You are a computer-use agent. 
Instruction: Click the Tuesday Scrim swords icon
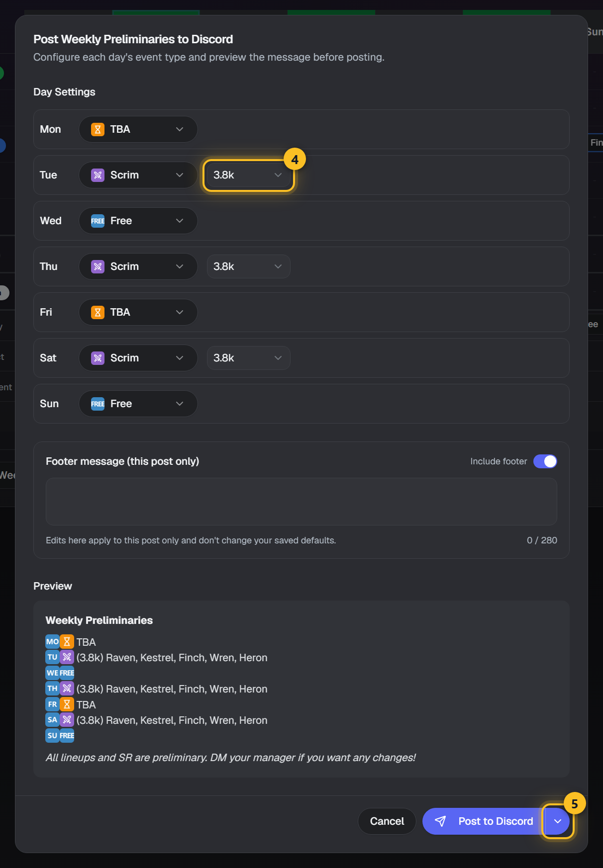coord(98,175)
